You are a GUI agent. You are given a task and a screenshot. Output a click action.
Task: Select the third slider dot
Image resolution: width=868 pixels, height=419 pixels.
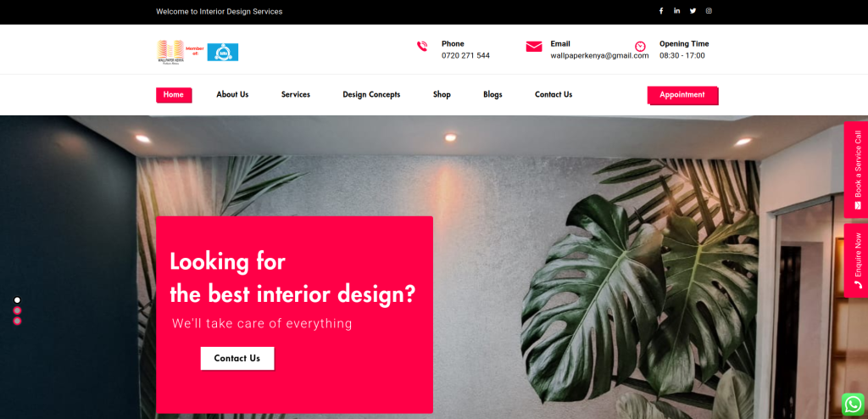17,321
